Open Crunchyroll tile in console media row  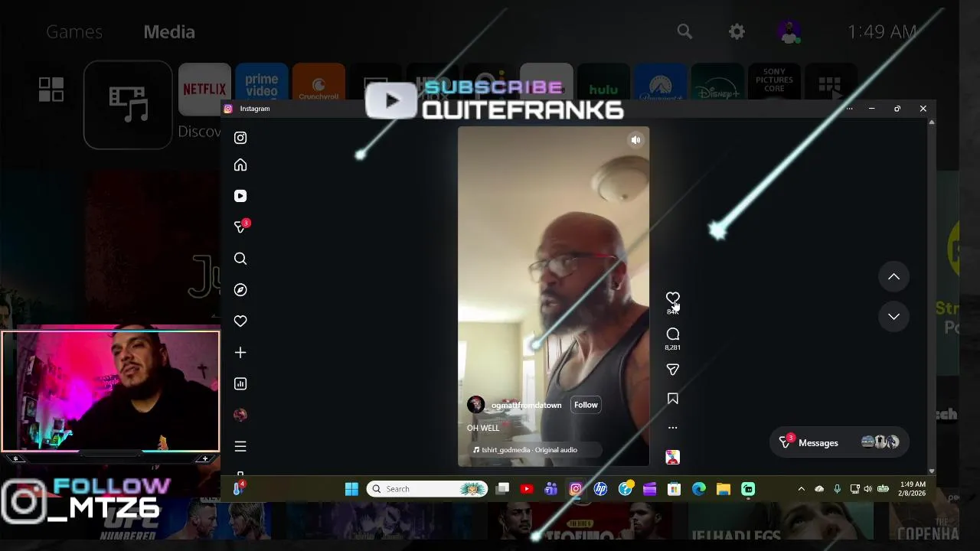point(318,83)
